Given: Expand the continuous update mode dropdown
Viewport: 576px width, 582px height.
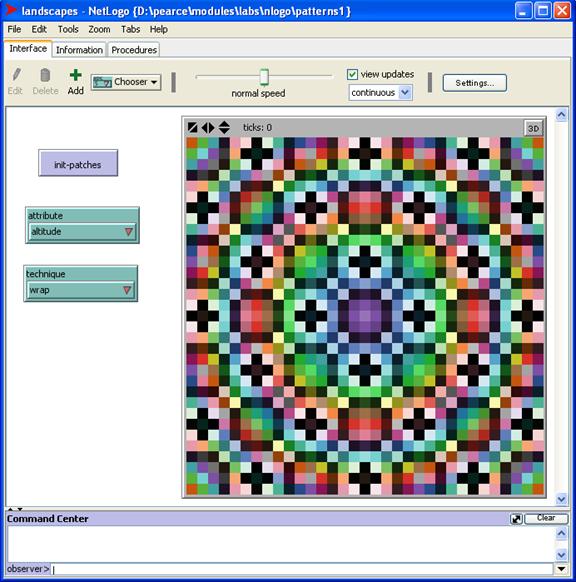Looking at the screenshot, I should point(380,92).
